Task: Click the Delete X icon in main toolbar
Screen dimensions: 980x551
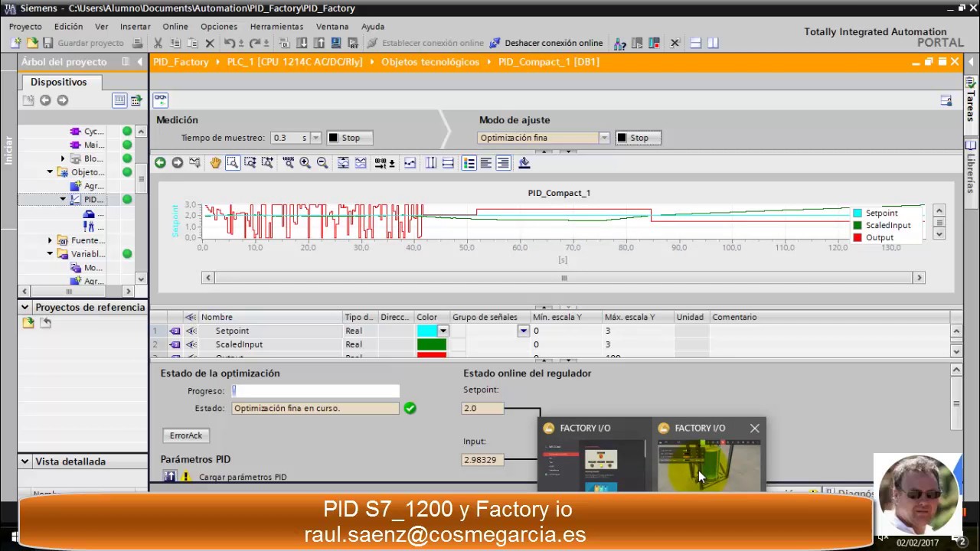Action: coord(209,43)
